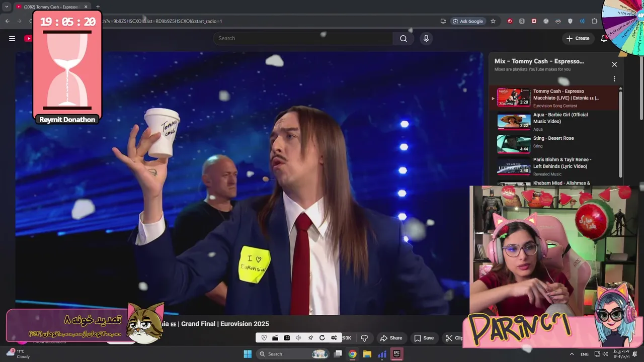
Task: Open the Mix playlist three-dot menu
Action: tap(614, 79)
